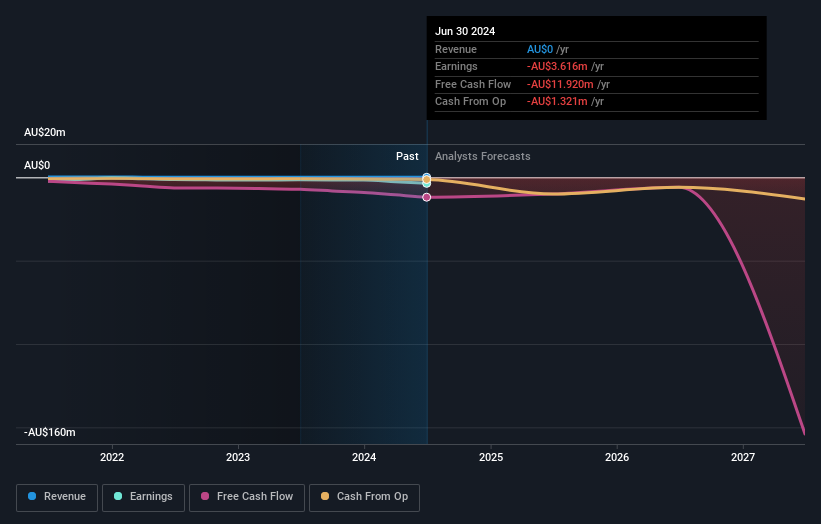Click the 2026 x-axis label
Viewport: 821px width, 524px height.
[617, 457]
